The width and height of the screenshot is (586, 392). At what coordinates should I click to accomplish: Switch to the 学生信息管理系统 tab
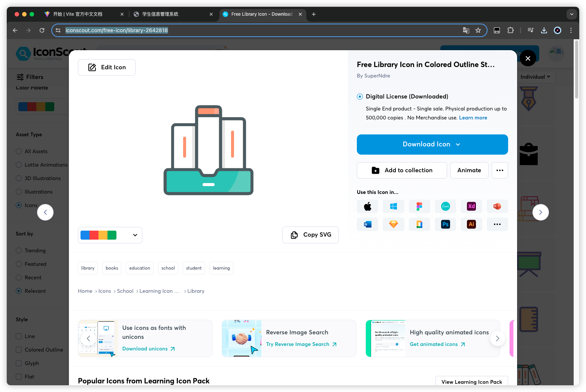coord(174,14)
